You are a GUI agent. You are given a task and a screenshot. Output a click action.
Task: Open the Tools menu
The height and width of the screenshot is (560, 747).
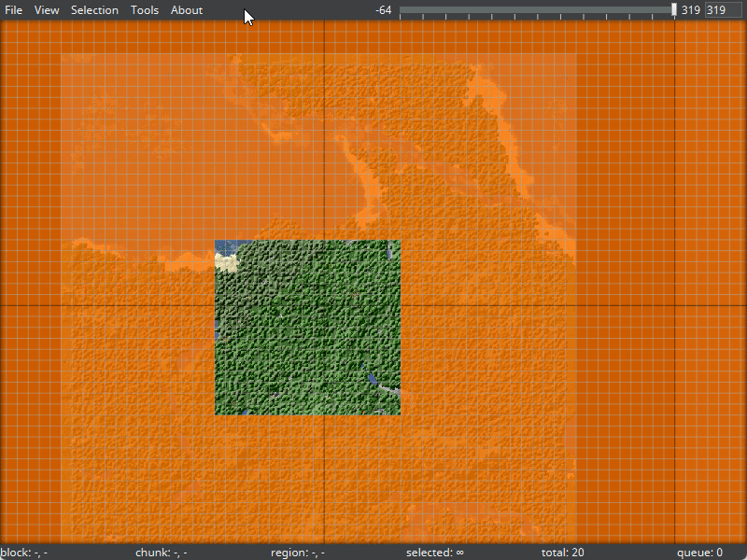tap(145, 10)
